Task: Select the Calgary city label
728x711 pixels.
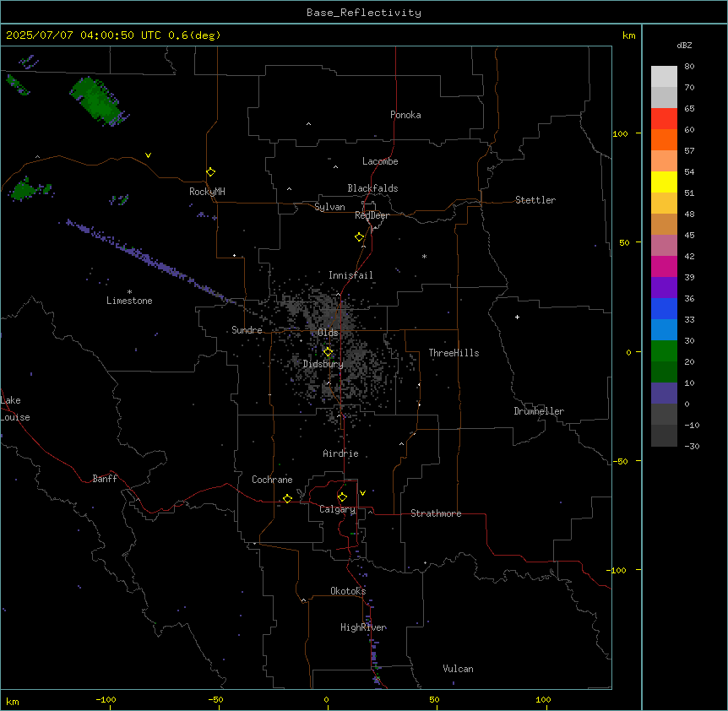Action: click(337, 509)
